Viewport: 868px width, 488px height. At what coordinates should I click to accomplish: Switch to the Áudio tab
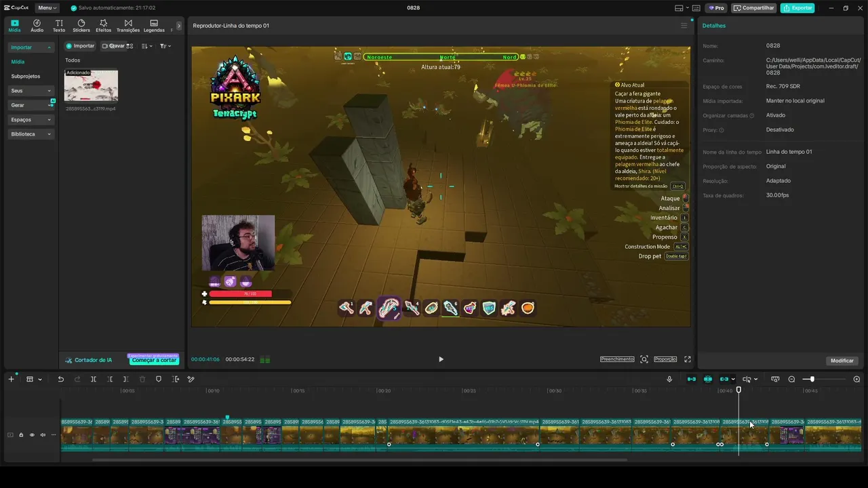[37, 26]
